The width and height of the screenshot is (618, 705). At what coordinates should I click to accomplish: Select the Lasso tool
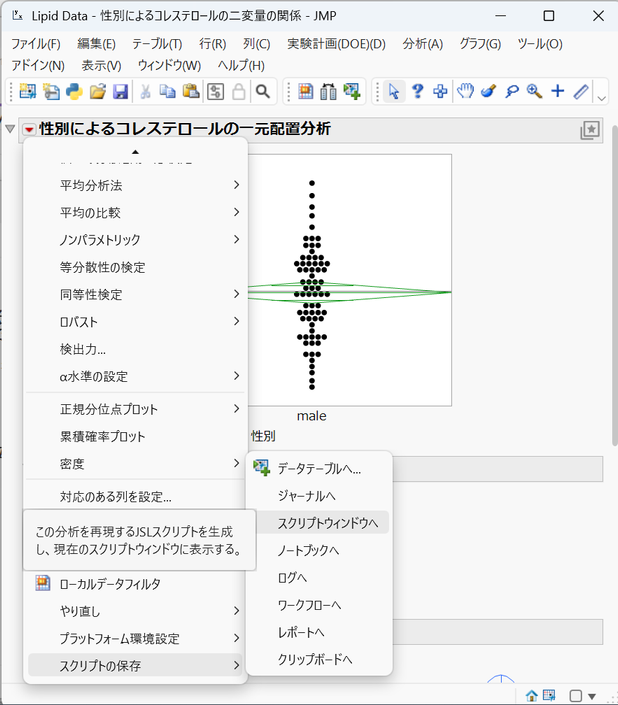pyautogui.click(x=511, y=92)
